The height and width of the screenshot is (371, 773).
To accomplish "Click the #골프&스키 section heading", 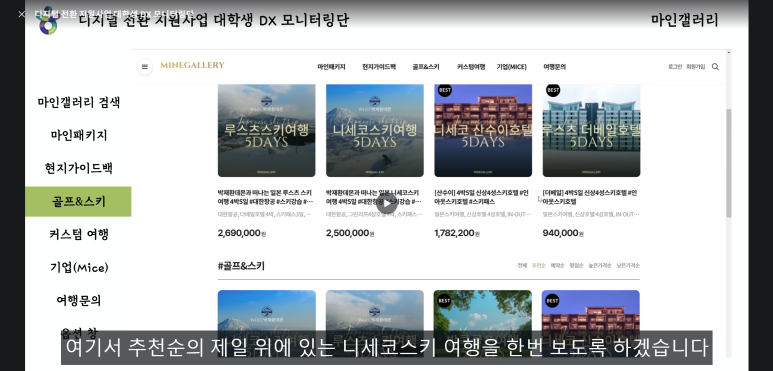I will click(x=241, y=266).
